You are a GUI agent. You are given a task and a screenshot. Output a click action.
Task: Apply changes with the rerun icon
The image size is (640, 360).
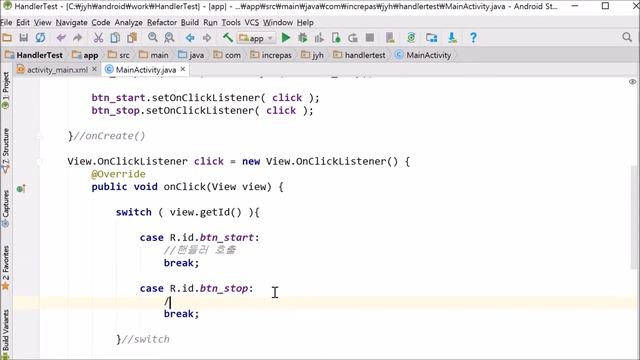pyautogui.click(x=353, y=38)
